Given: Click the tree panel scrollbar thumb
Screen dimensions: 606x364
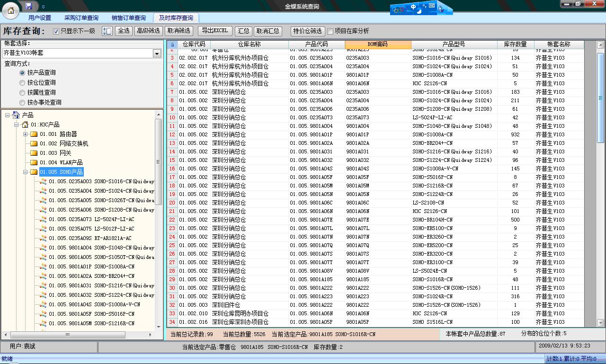Looking at the screenshot, I should 159,162.
